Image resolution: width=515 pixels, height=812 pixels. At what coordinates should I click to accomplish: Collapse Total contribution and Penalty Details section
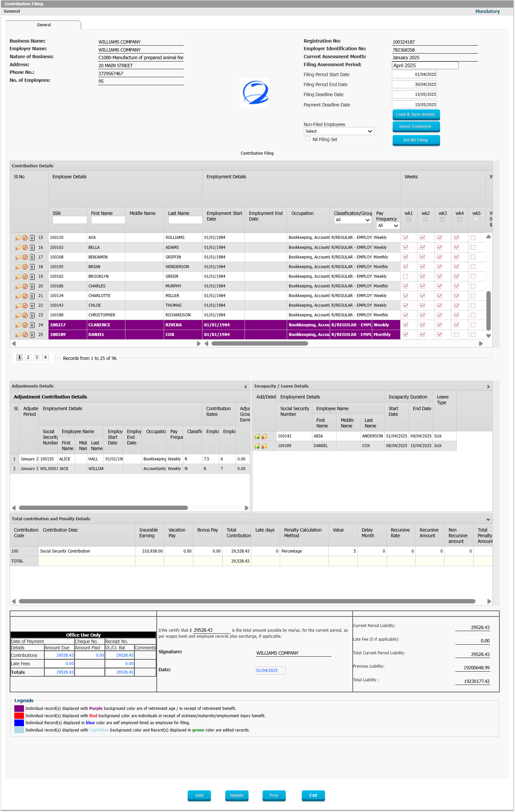(488, 520)
